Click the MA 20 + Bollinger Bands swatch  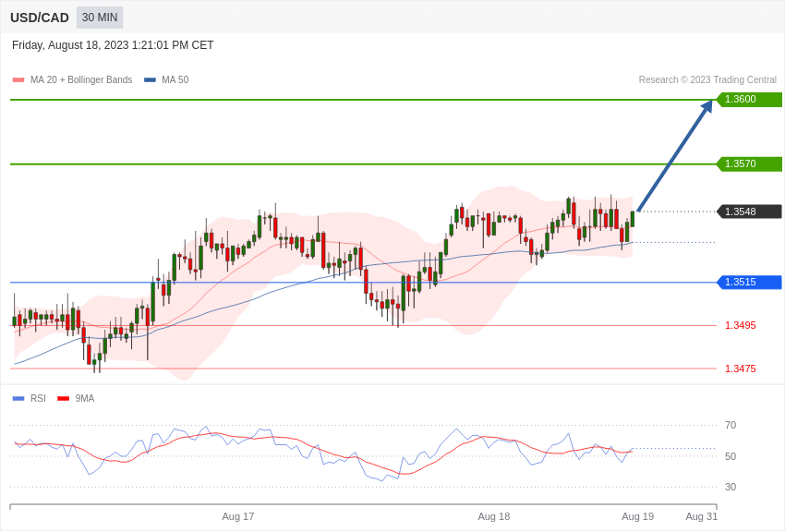point(18,80)
